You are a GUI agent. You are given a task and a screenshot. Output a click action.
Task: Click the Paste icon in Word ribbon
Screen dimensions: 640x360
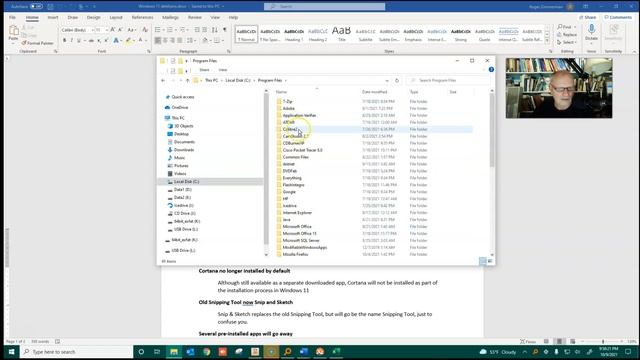(x=13, y=31)
